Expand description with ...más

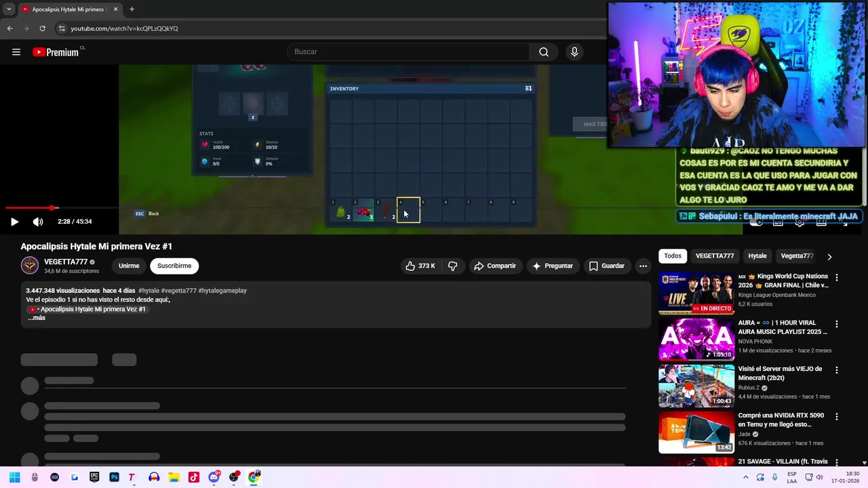click(36, 318)
